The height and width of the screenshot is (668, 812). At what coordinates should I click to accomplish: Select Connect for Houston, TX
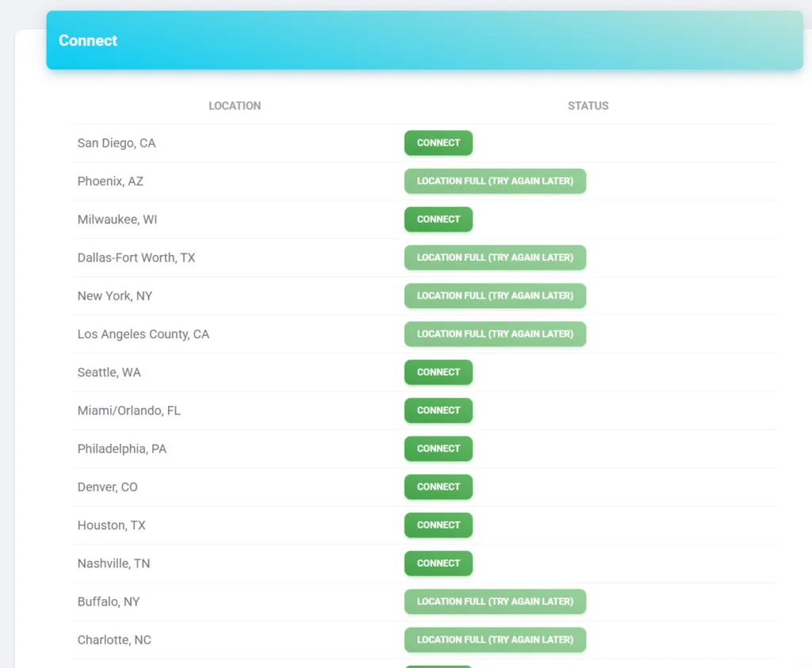click(438, 525)
